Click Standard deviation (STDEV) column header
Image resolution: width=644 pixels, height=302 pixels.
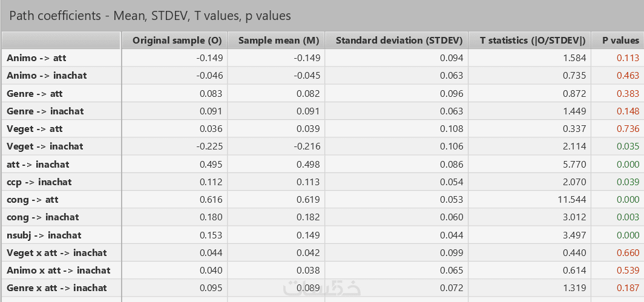click(x=399, y=41)
